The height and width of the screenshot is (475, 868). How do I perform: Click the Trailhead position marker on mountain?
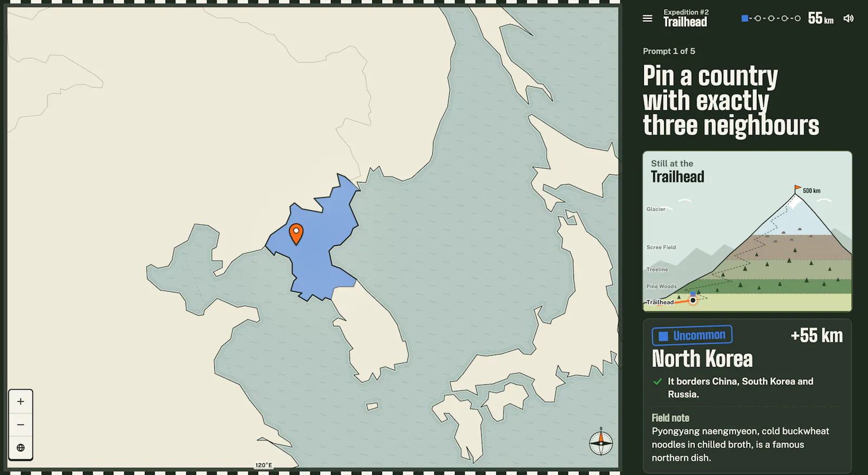coord(693,300)
